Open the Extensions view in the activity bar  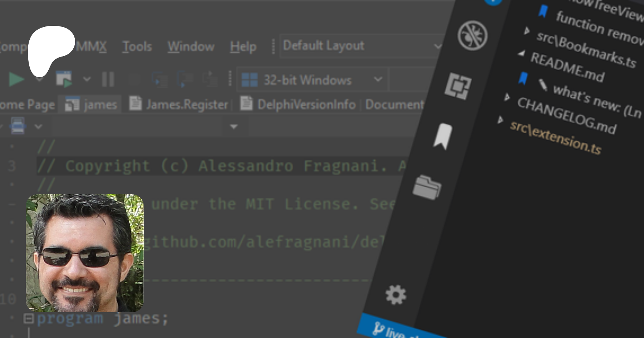458,86
